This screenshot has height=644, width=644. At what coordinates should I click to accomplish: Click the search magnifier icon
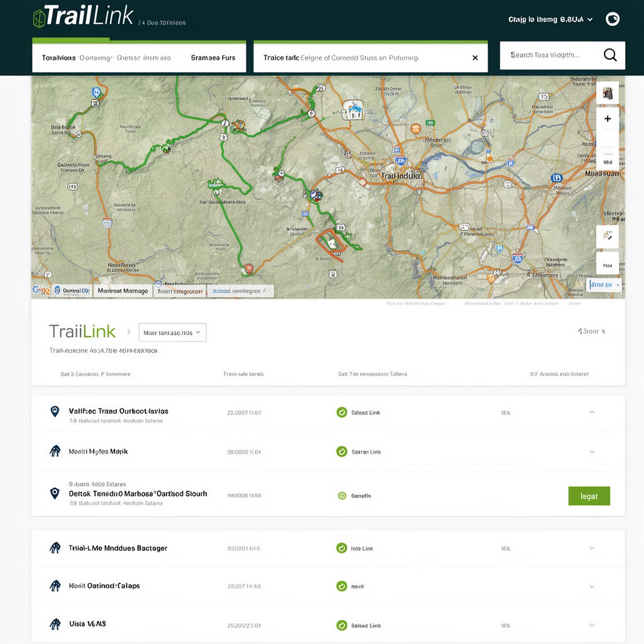[x=610, y=55]
